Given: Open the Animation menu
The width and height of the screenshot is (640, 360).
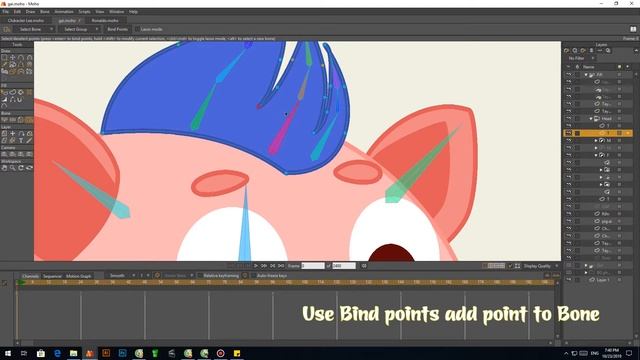Looking at the screenshot, I should [64, 12].
